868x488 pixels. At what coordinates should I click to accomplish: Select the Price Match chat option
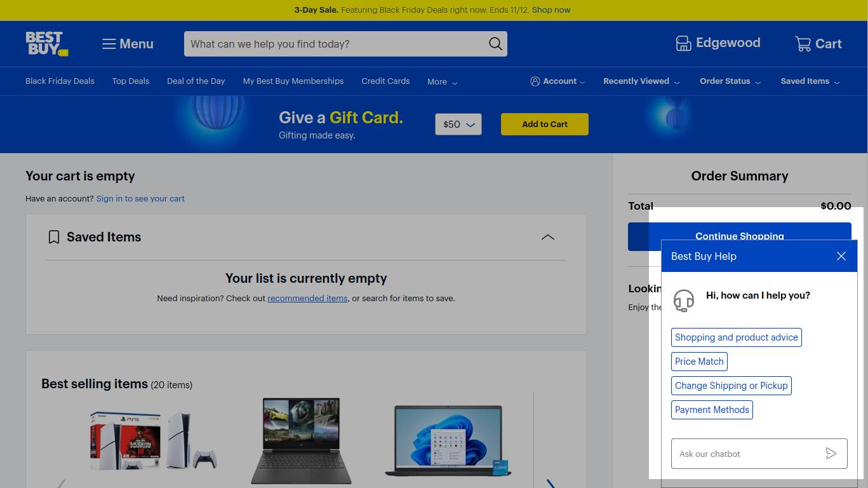(699, 362)
